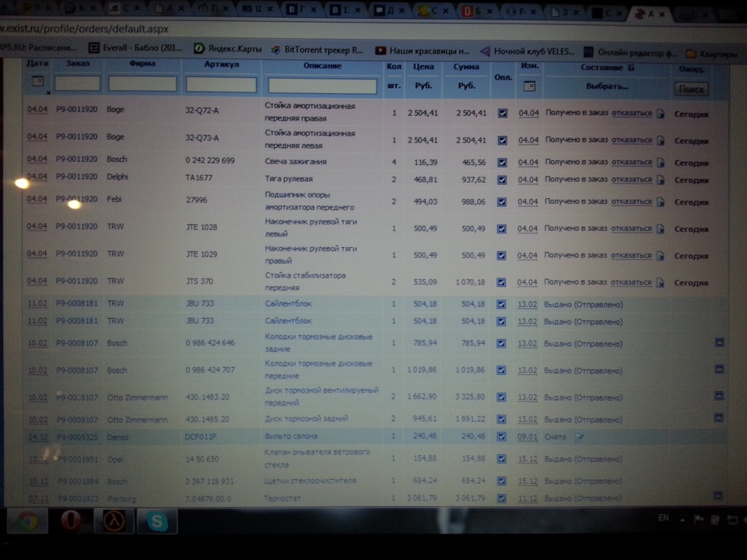This screenshot has height=560, width=747.
Task: Click the Описание filter input field
Action: coord(322,86)
